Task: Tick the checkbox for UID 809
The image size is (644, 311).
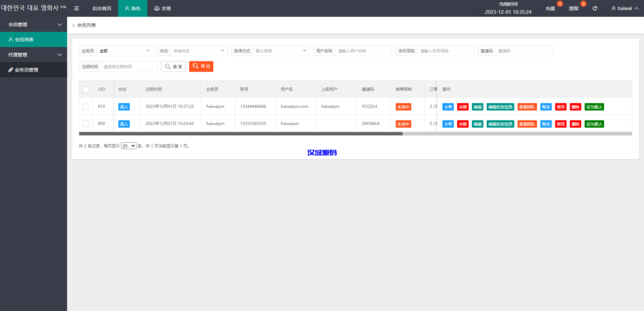Action: 86,123
